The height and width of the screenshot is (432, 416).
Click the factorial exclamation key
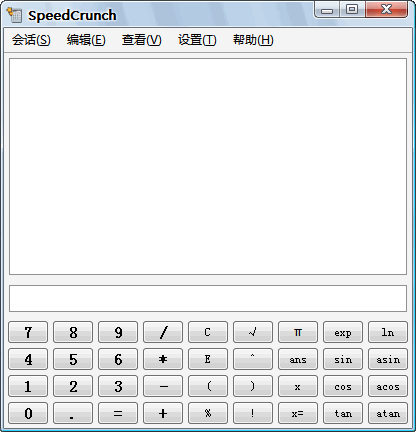[253, 413]
